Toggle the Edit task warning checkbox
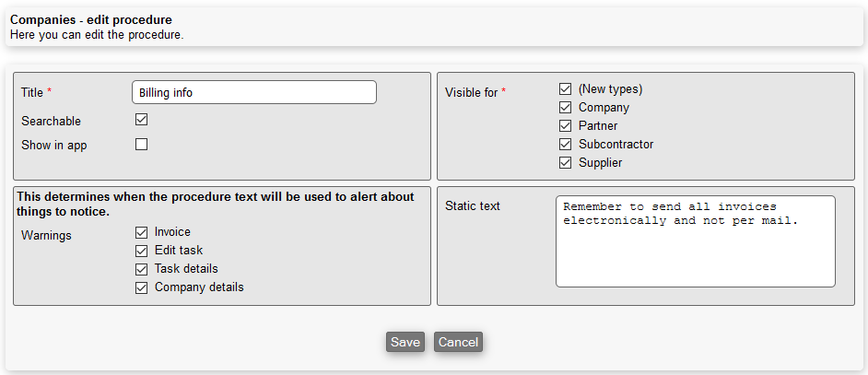 point(142,251)
